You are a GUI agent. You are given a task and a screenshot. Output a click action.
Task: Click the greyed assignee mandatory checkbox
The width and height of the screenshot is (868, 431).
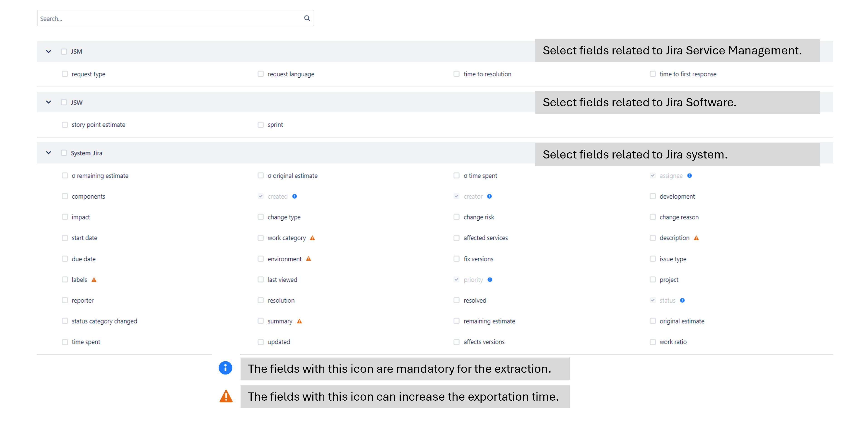pos(652,175)
